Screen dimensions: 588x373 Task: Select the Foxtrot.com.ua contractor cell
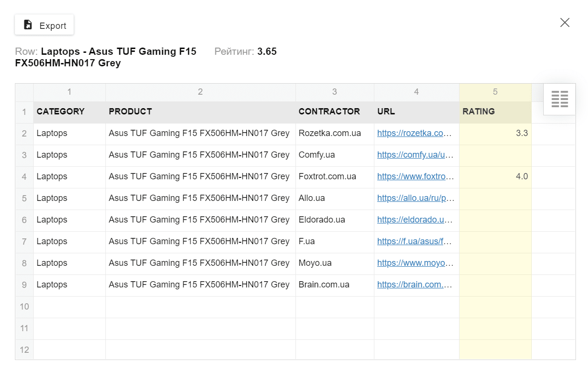[334, 177]
